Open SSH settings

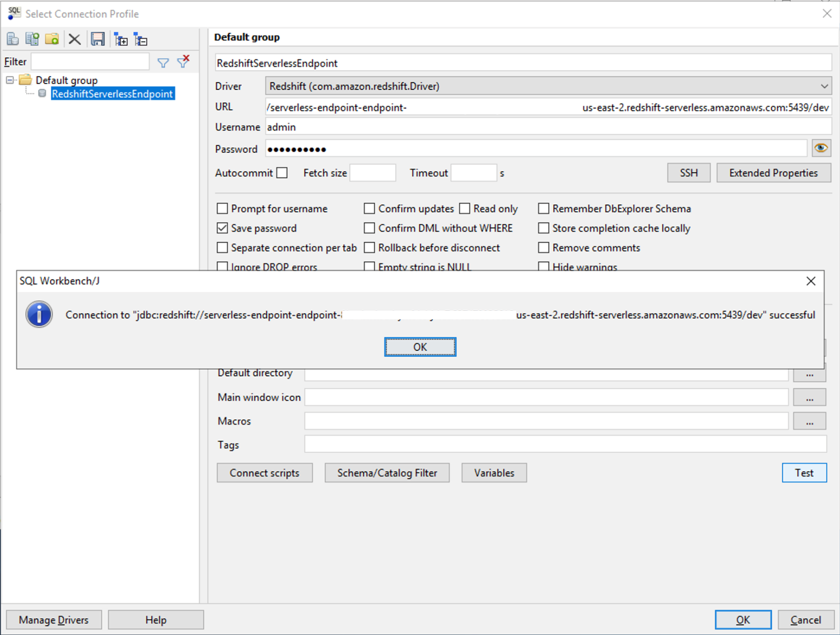click(689, 173)
